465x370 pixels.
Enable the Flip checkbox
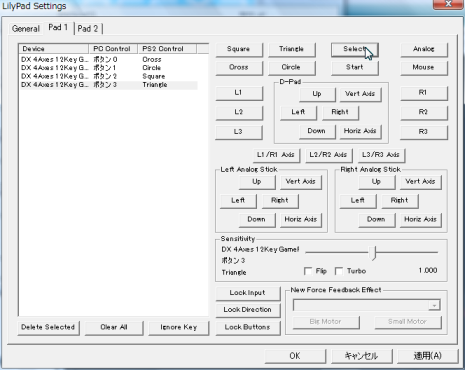point(308,271)
